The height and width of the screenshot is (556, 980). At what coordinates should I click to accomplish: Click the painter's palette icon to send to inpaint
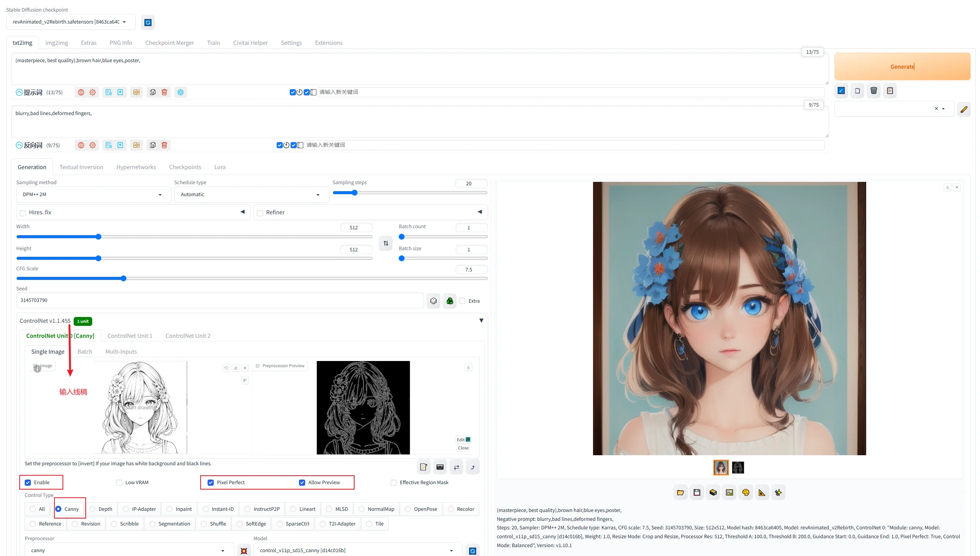746,493
